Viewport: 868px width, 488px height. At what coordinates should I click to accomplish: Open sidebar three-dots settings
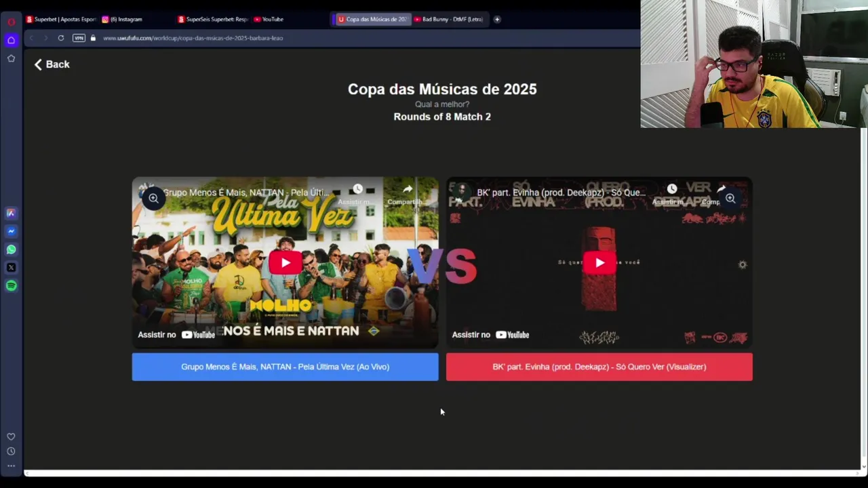tap(11, 466)
